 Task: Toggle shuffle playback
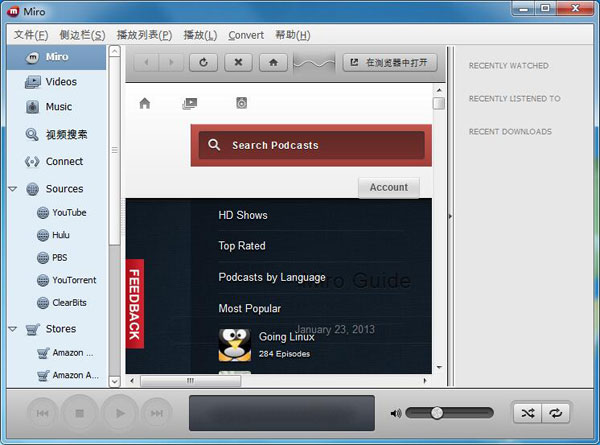pyautogui.click(x=528, y=413)
